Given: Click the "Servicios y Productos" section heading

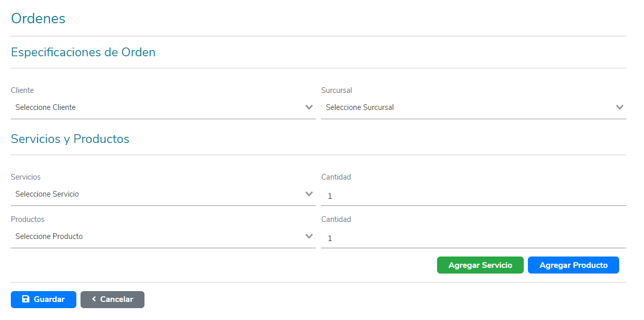Looking at the screenshot, I should click(x=70, y=139).
